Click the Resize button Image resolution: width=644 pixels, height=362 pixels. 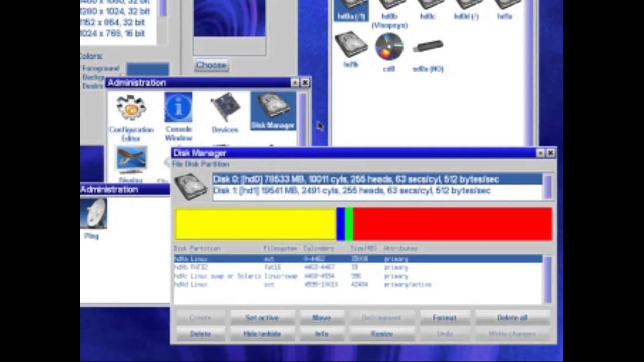click(x=382, y=334)
